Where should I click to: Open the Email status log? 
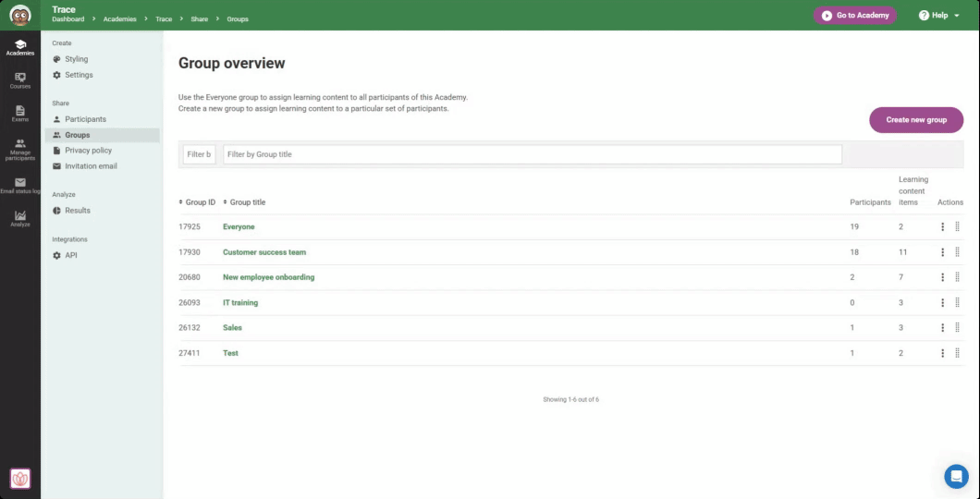click(20, 185)
